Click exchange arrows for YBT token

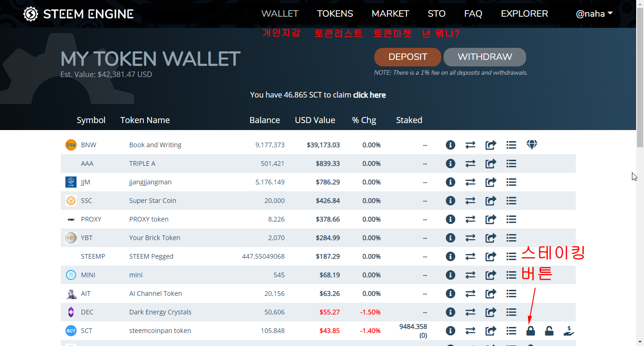click(x=470, y=238)
